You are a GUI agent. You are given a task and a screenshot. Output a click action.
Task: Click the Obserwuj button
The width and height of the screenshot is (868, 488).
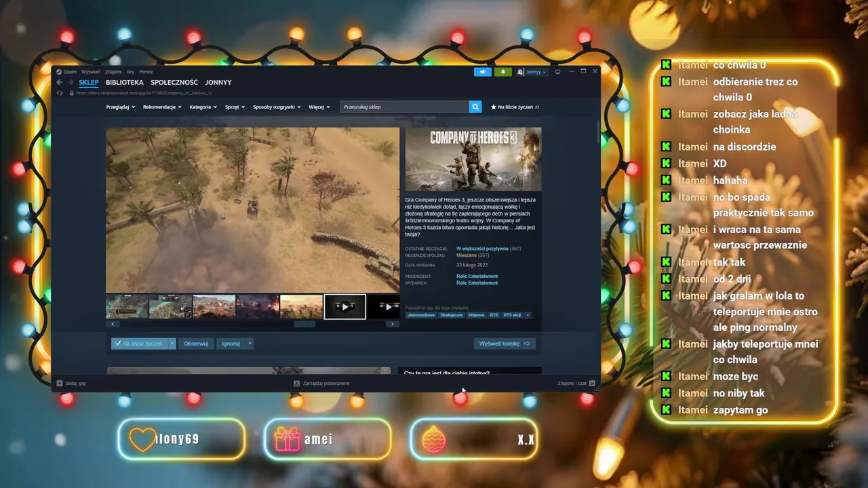point(196,344)
